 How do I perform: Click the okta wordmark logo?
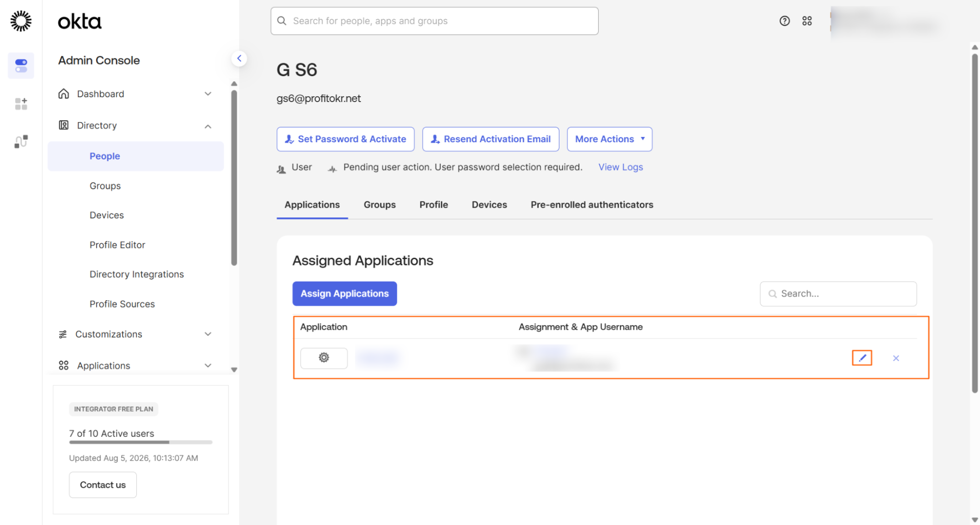(x=79, y=22)
